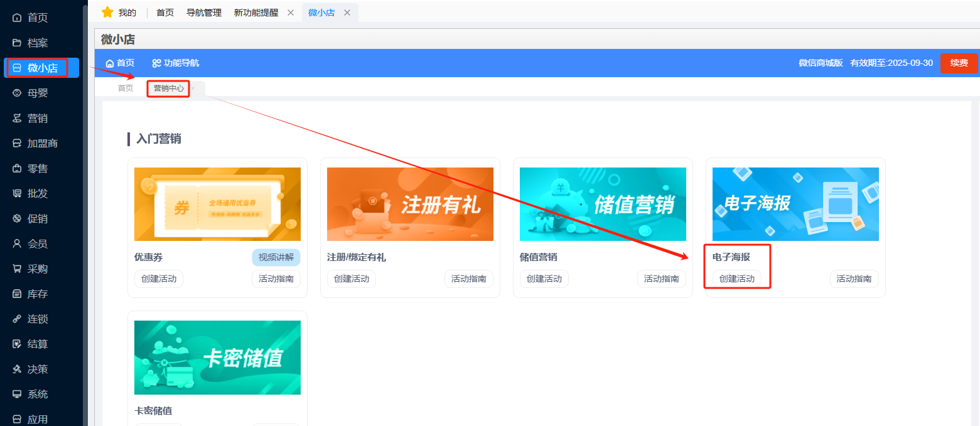Click the 卡密储值 card title

[153, 411]
